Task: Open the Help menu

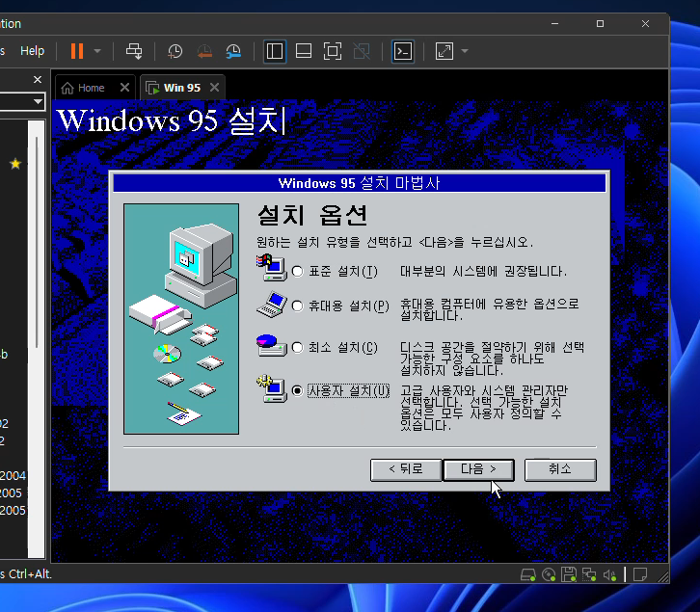Action: [32, 51]
